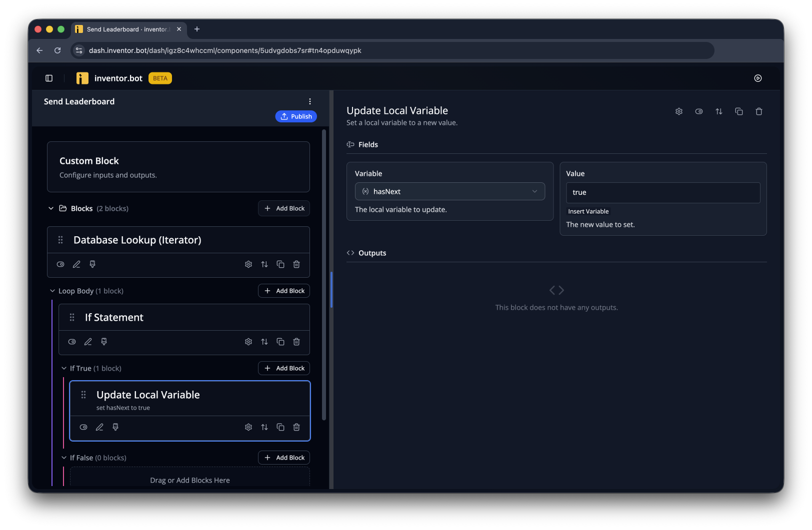Add Block to Loop Body
Screen dimensions: 812x530
coord(284,291)
